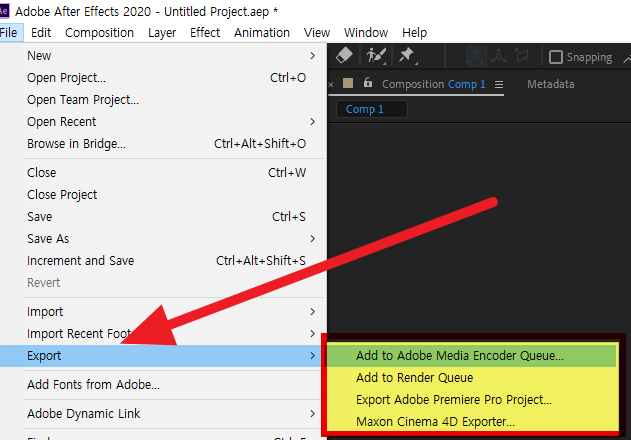This screenshot has height=440, width=631.
Task: Open the Animation menu
Action: point(262,33)
